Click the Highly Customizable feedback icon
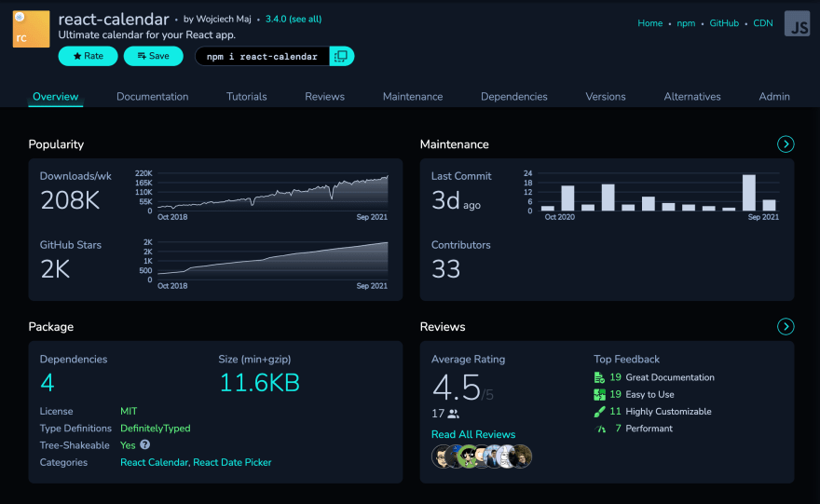Image resolution: width=820 pixels, height=504 pixels. [599, 412]
